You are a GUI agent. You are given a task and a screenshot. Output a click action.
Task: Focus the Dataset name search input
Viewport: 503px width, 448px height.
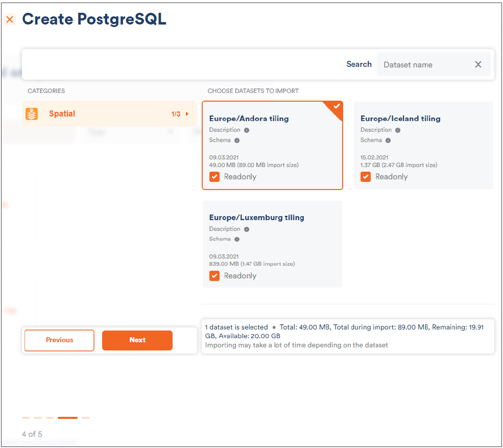point(424,64)
